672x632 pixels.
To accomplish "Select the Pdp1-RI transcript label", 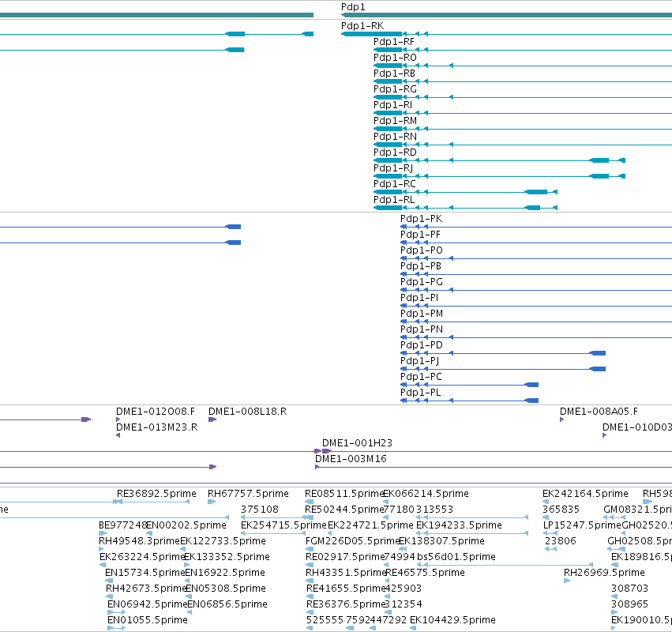I will coord(392,105).
